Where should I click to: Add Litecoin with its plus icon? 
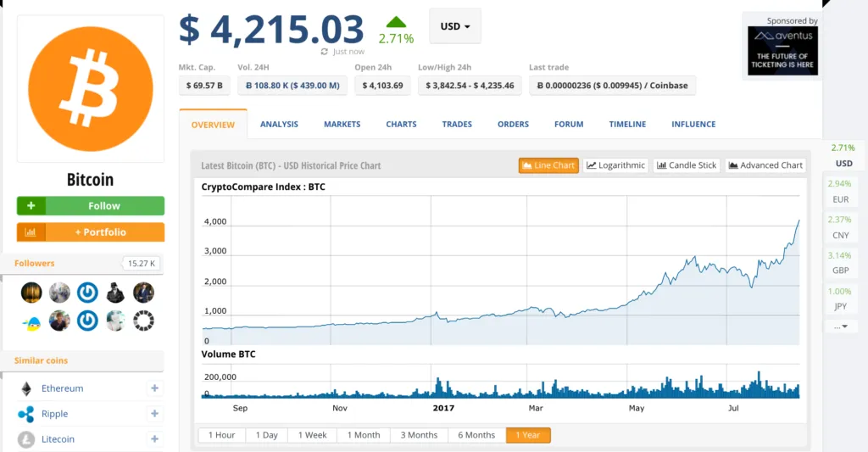click(154, 438)
